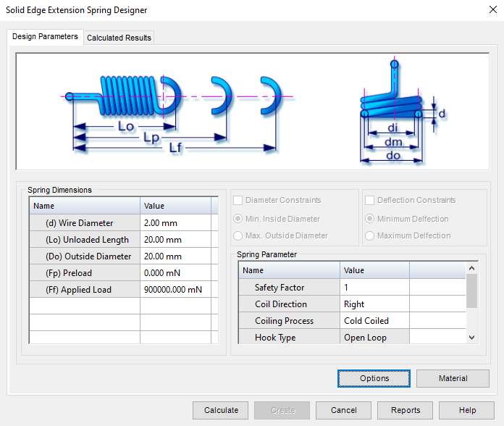The image size is (504, 426).
Task: Click the Name header in Spring Parameter
Action: 289,270
